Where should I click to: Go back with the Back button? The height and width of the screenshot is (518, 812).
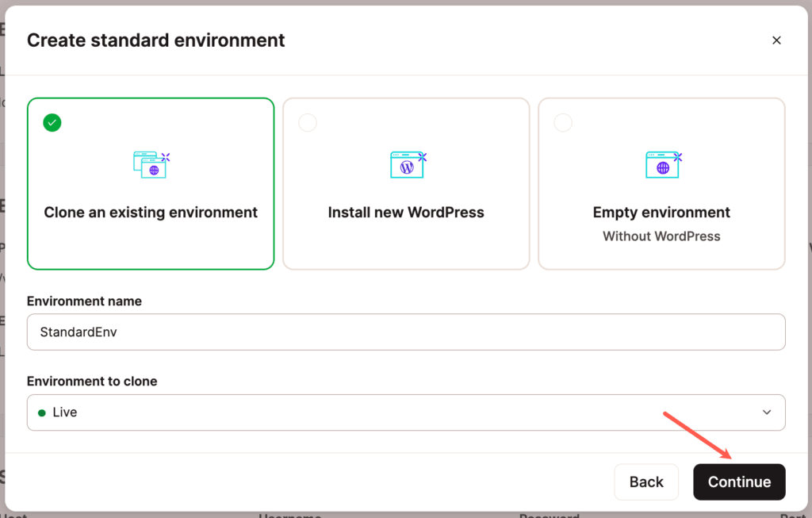(646, 482)
